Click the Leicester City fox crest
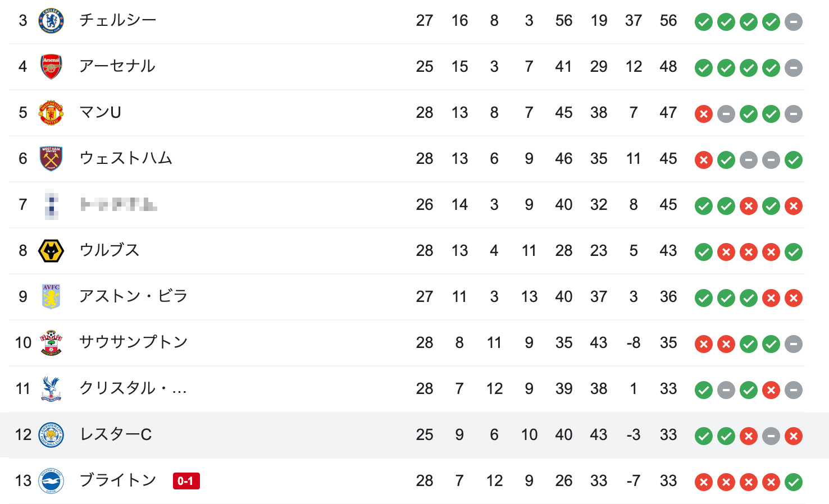The width and height of the screenshot is (829, 504). (51, 435)
